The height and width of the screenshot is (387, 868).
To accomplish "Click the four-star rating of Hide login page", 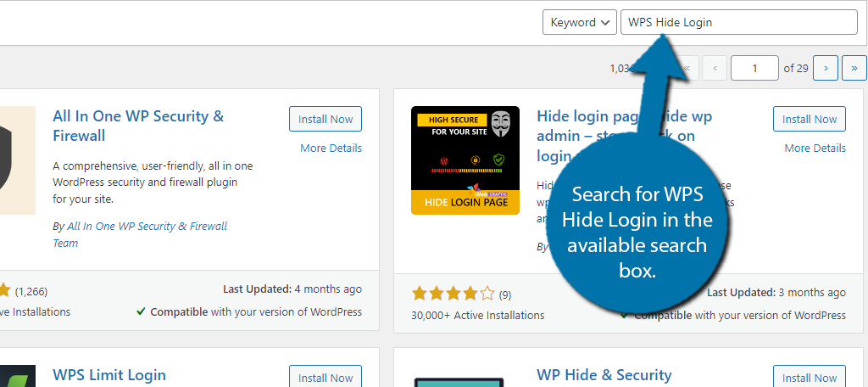I will tap(453, 294).
